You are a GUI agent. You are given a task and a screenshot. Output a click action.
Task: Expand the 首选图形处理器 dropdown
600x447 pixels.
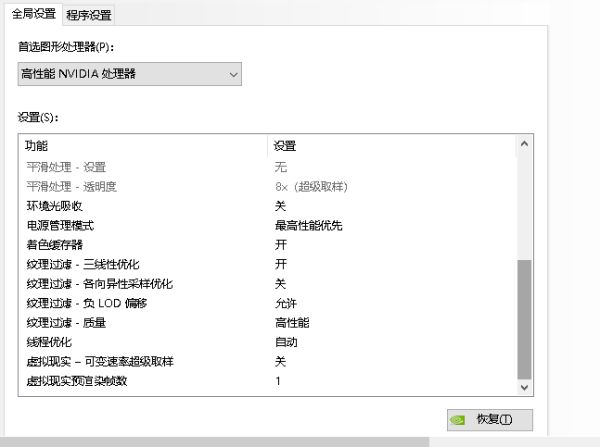[129, 74]
